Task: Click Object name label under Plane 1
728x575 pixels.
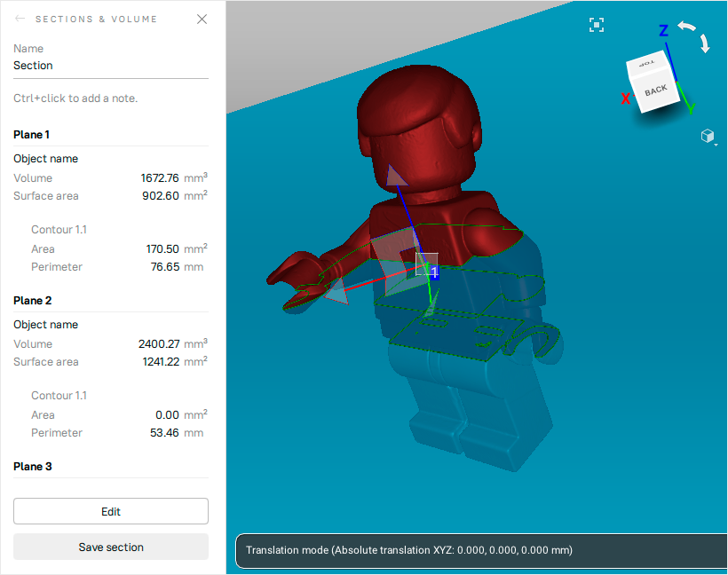Action: point(45,159)
